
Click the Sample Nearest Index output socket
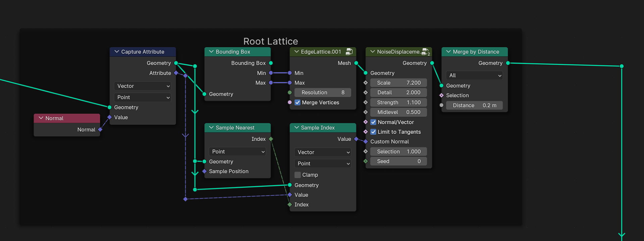[271, 139]
